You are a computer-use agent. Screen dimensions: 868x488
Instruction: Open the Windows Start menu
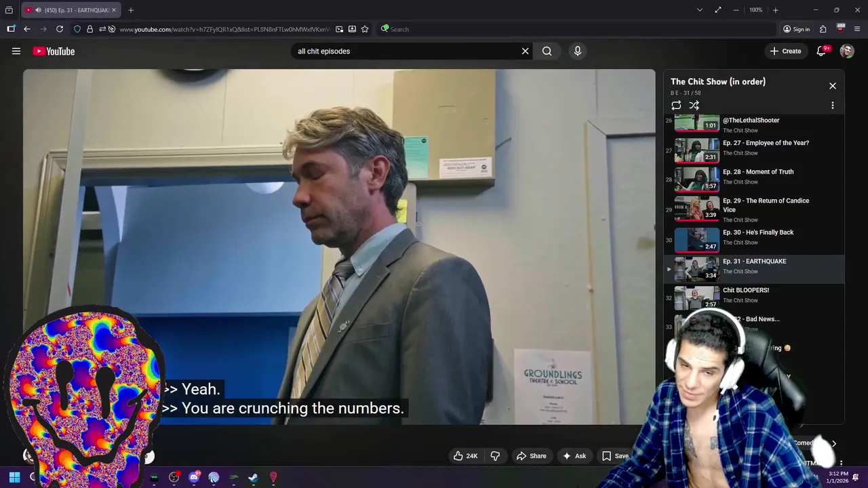[x=14, y=477]
